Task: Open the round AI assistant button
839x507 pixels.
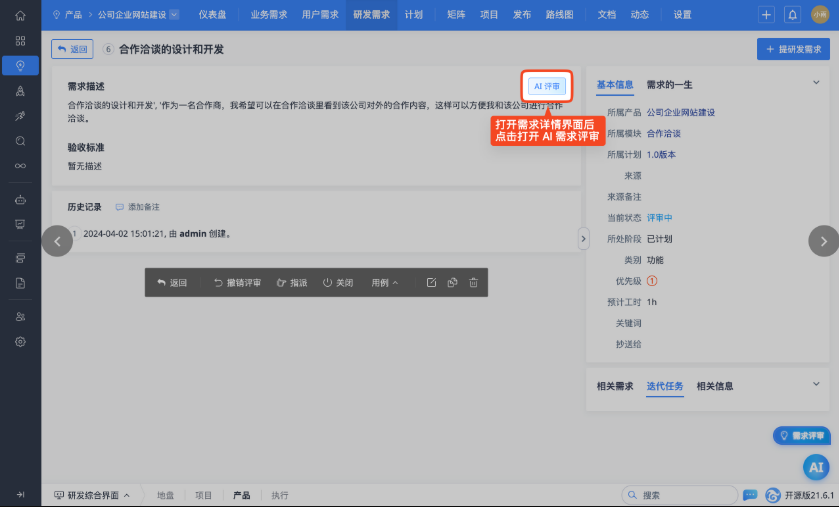Action: (816, 467)
